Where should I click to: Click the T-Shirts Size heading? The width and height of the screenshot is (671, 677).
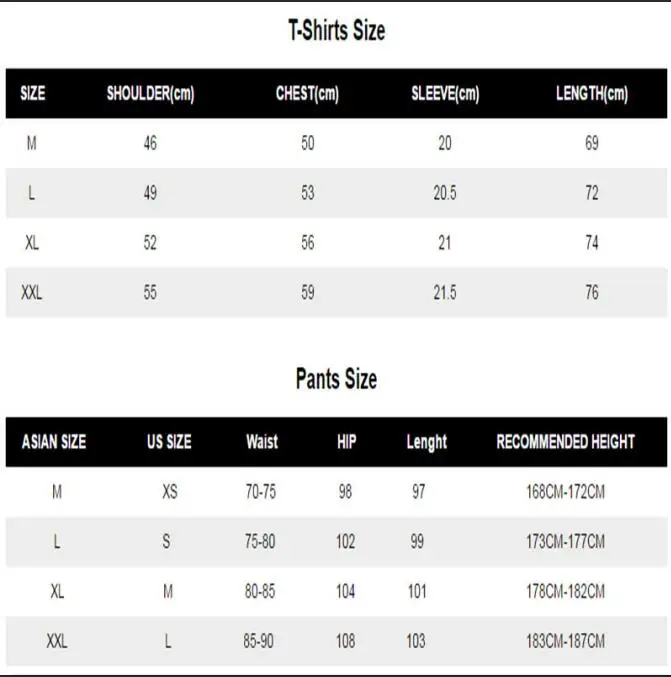click(x=336, y=32)
